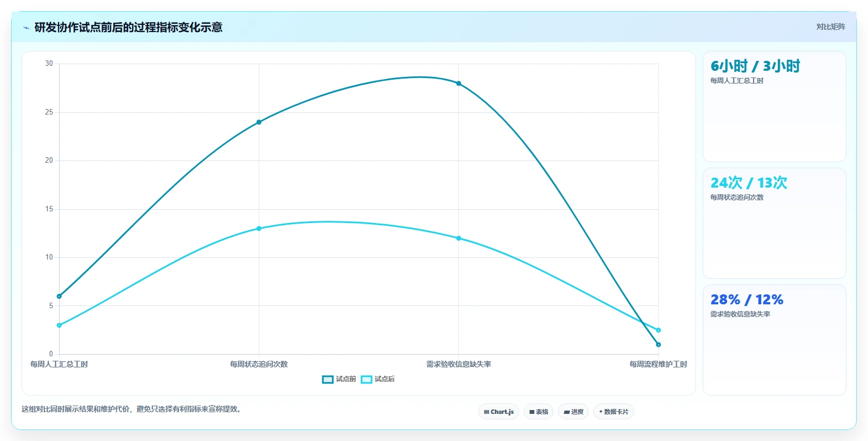Click the 每周人工汇总工时 card caption
This screenshot has height=441, width=868.
pyautogui.click(x=737, y=81)
